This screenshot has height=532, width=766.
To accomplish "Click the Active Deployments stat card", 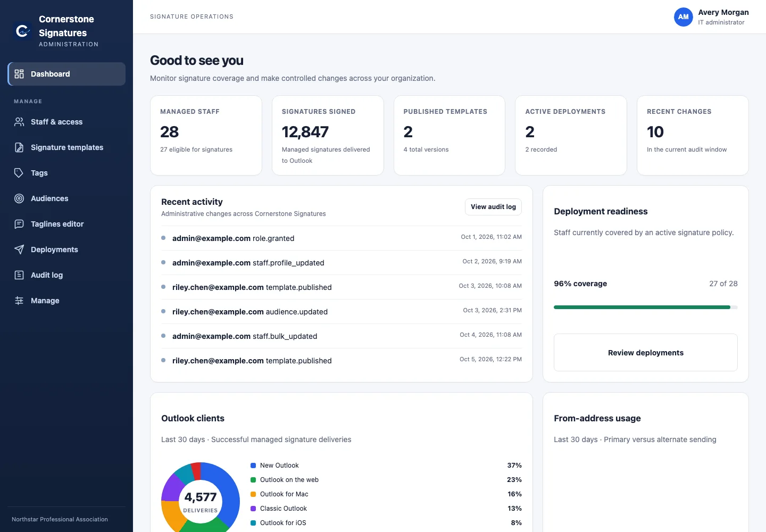I will tap(571, 135).
